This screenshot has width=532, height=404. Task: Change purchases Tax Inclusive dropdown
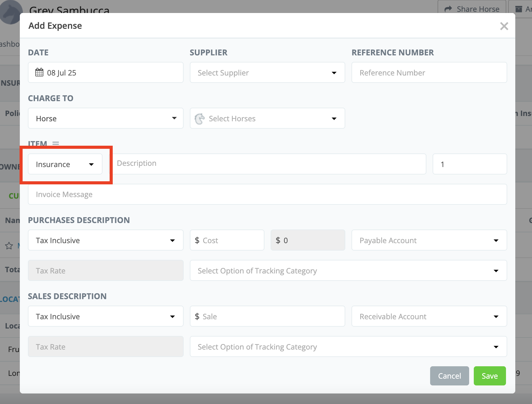[x=106, y=240]
